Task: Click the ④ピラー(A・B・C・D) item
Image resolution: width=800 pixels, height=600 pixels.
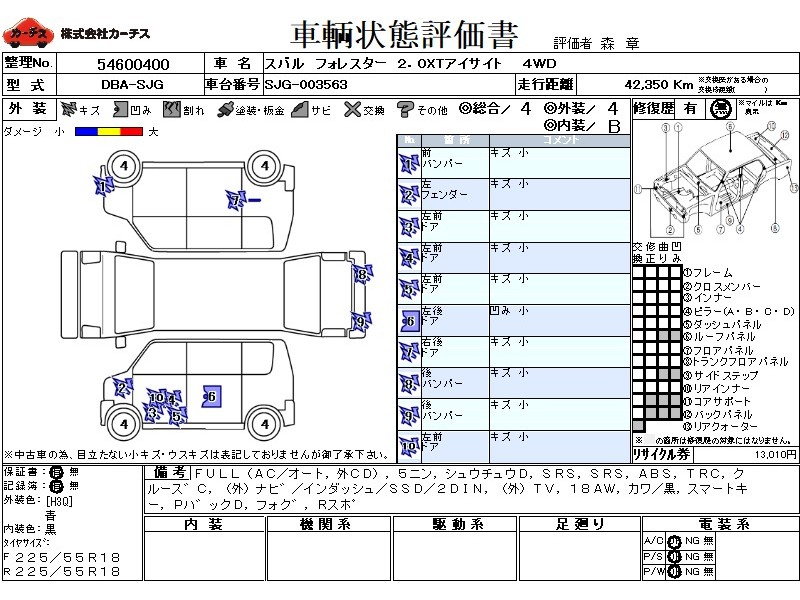Action: tap(739, 311)
